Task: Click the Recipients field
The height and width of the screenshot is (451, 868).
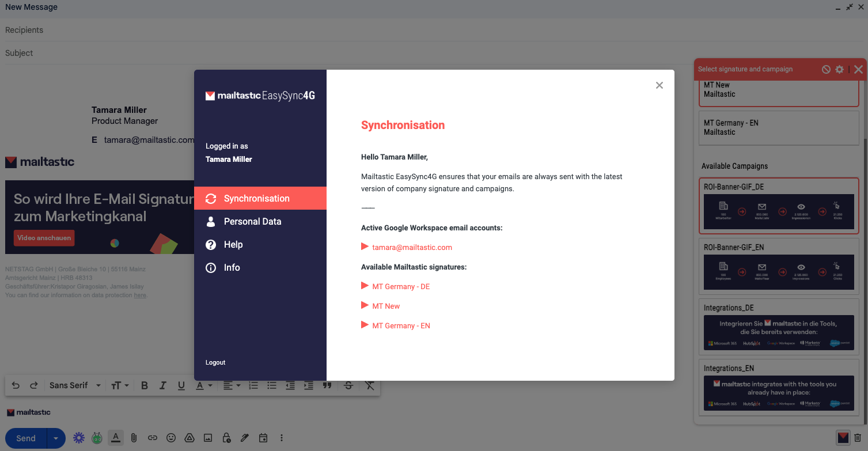Action: coord(434,30)
